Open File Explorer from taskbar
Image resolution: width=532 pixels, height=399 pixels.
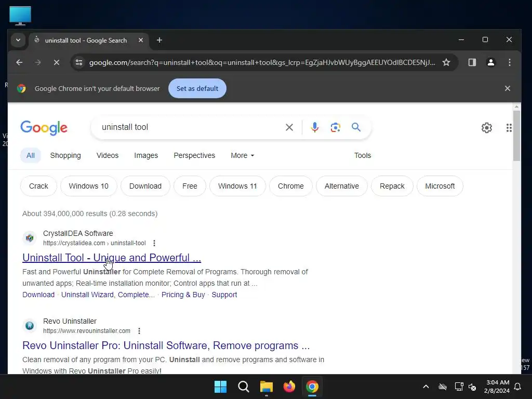coord(267,387)
